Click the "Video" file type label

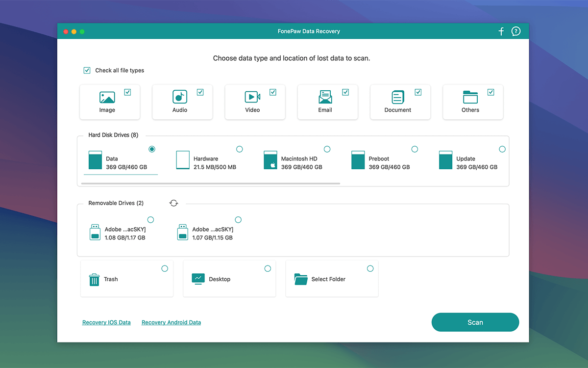[x=252, y=110]
